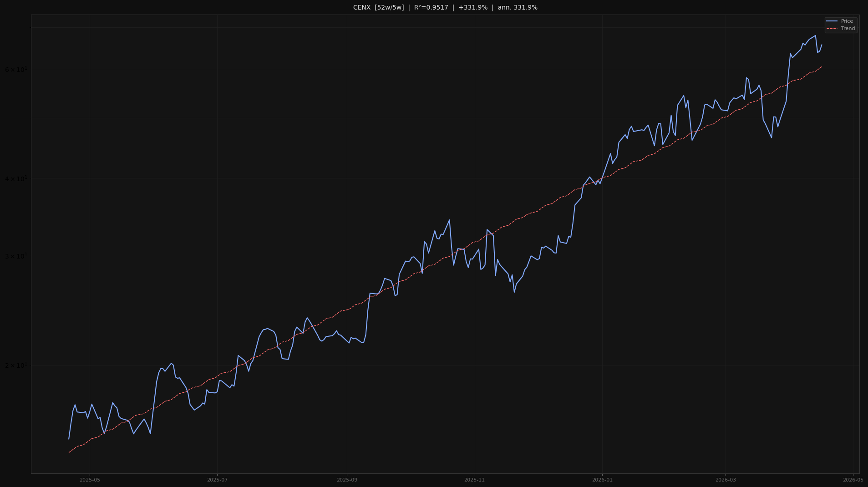The image size is (868, 487).
Task: Click the +331.9% return figure in the title
Action: [473, 7]
